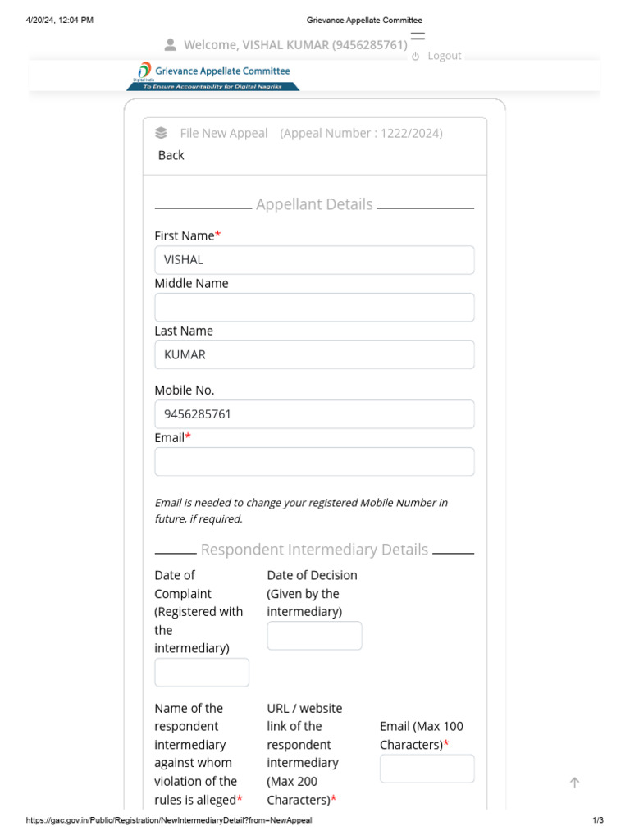Click the Logout power icon
Viewport: 630px width, 840px height.
point(416,57)
